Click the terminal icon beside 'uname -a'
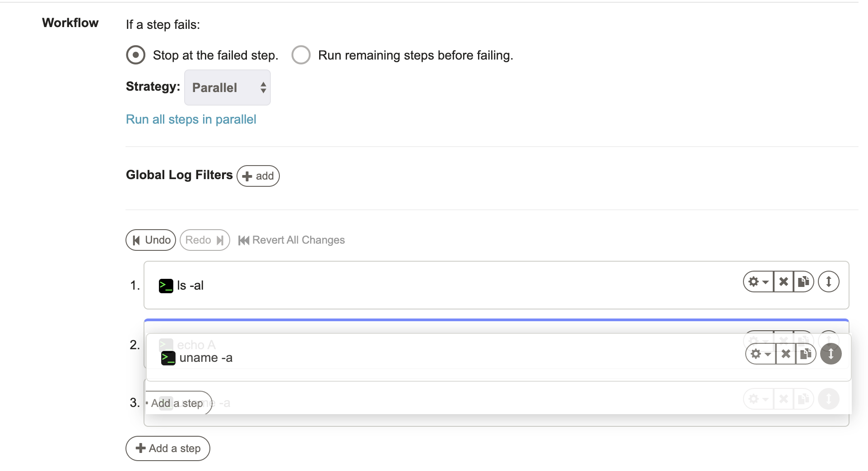 [168, 358]
